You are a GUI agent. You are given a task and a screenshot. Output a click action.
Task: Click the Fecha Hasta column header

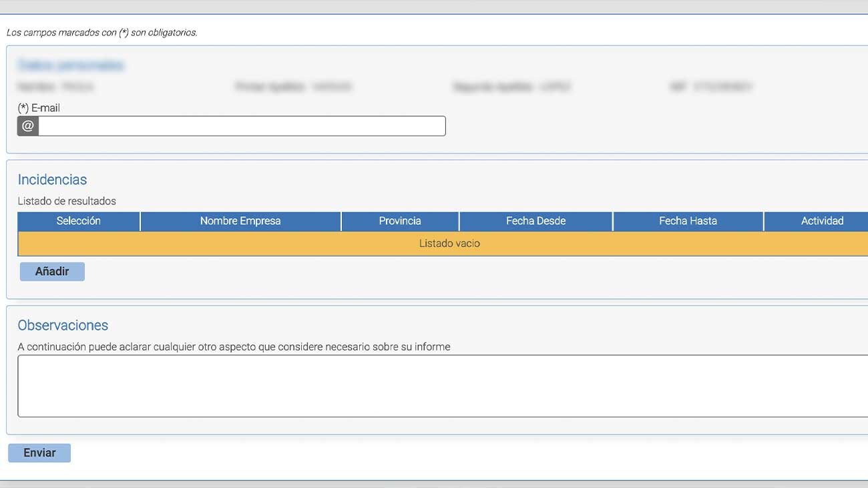point(687,220)
